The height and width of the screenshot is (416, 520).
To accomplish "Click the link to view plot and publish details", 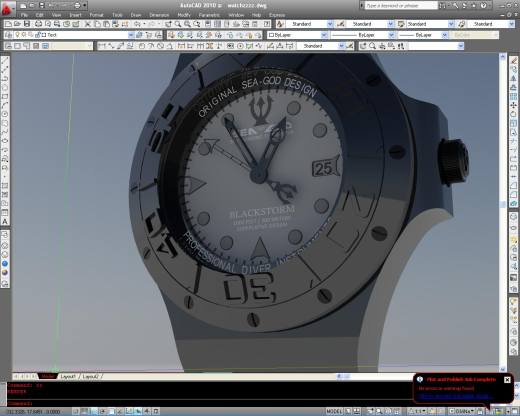I will pos(456,396).
